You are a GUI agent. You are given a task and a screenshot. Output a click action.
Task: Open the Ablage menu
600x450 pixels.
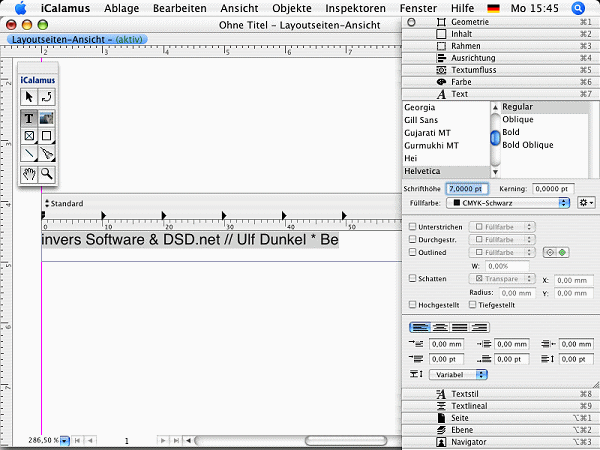122,8
